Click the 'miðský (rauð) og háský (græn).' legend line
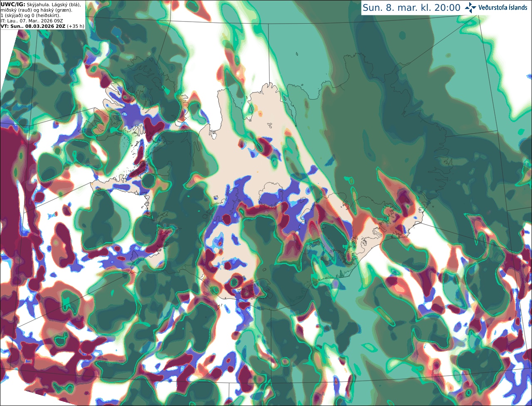 point(36,10)
